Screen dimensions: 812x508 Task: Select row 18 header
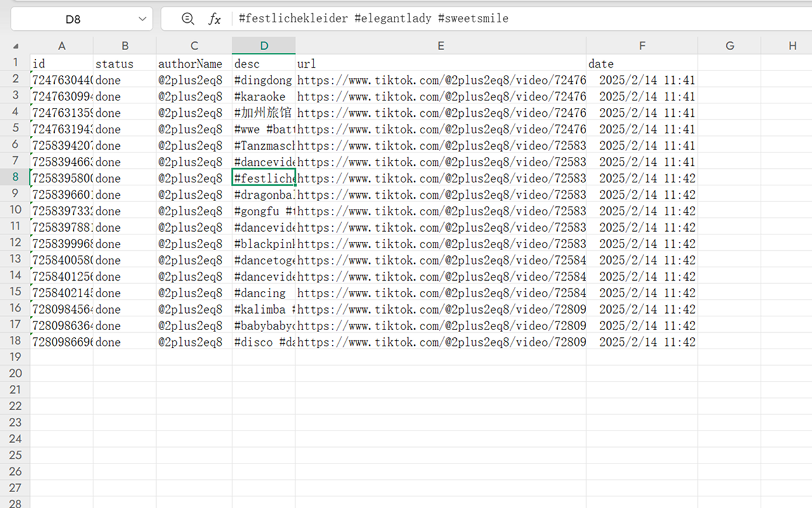click(x=15, y=342)
